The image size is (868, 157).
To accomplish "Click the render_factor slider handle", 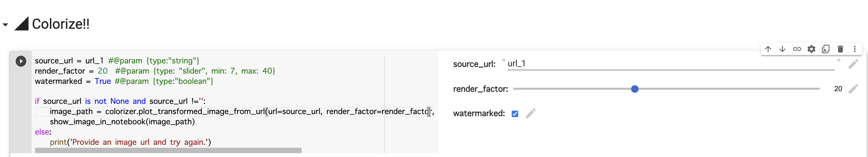I will 635,89.
